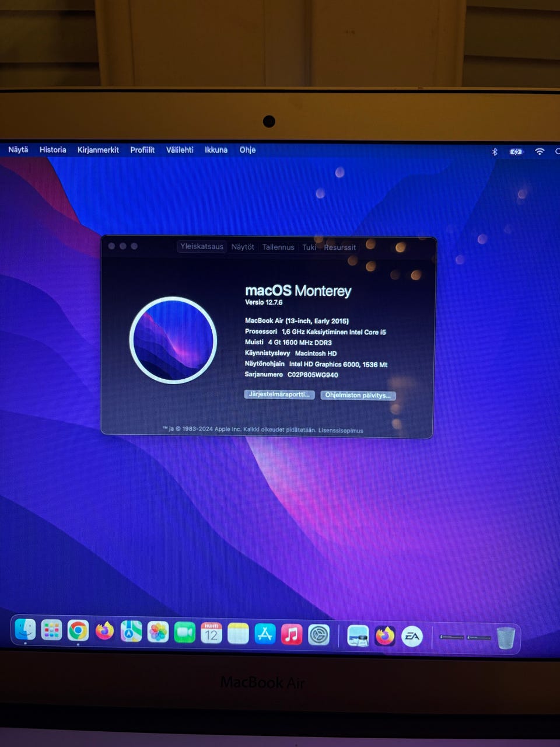560x747 pixels.
Task: Switch to the Tallennus tab
Action: 278,247
